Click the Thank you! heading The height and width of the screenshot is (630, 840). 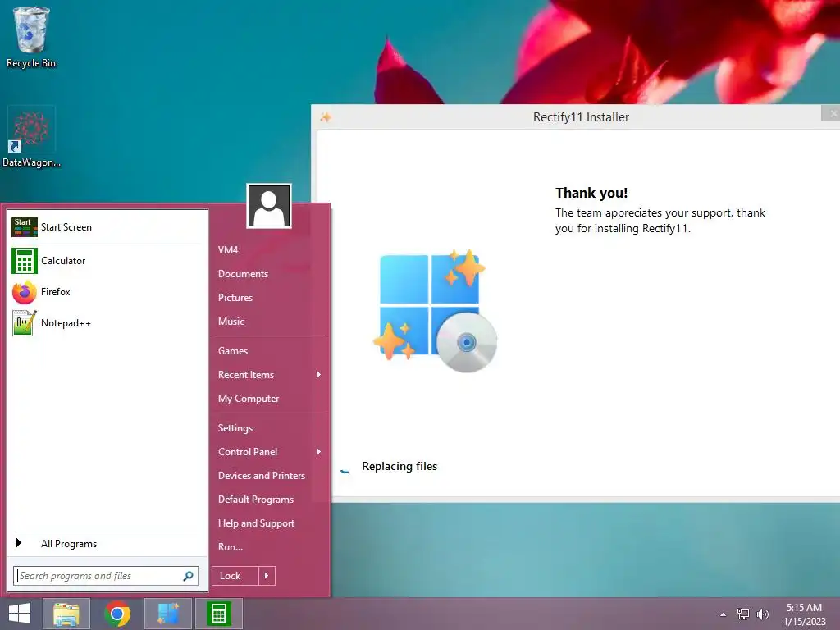click(x=591, y=193)
